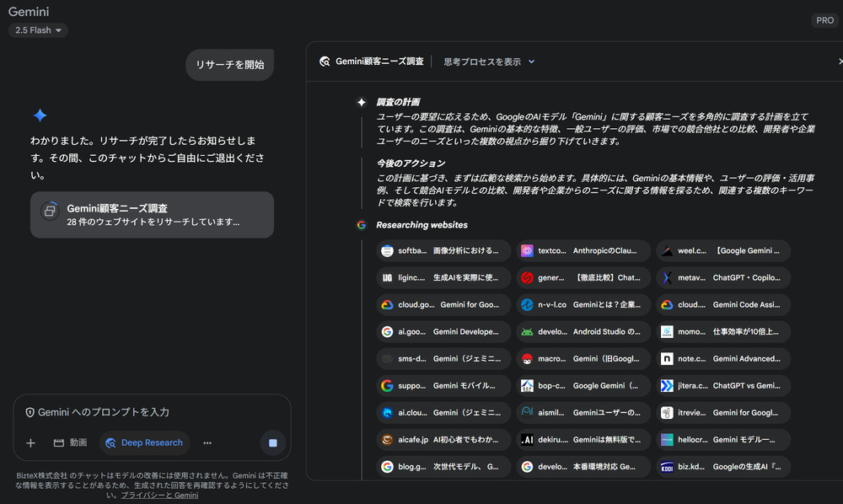Open the ai.clou... Gemini source chip
843x504 pixels.
coord(443,413)
